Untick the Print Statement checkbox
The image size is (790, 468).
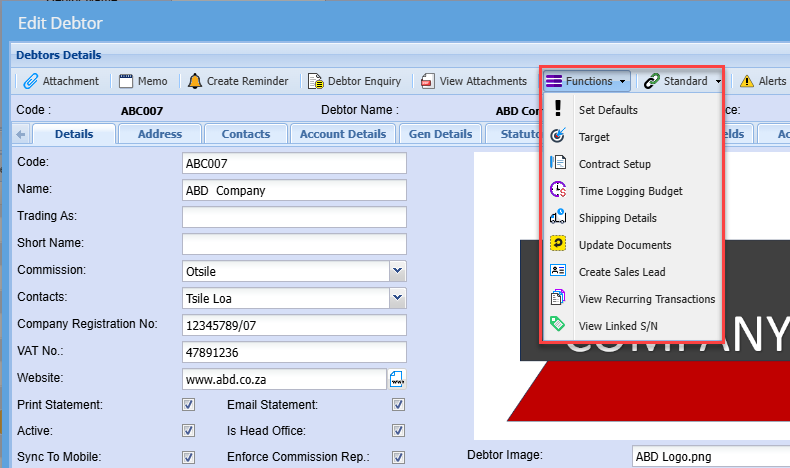(x=188, y=405)
